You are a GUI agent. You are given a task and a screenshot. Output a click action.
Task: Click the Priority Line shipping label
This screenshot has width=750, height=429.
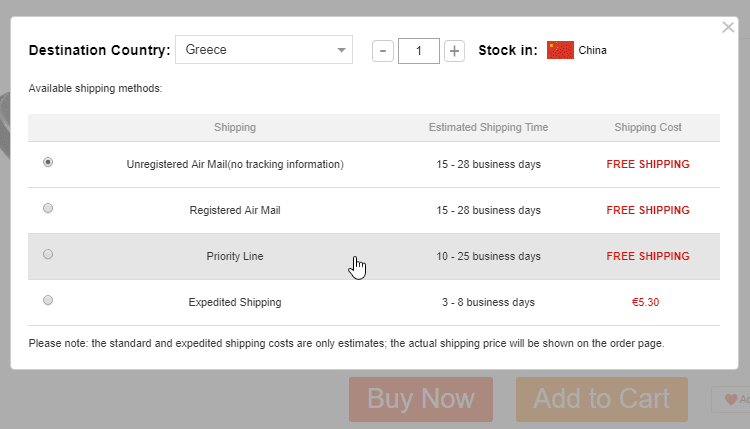pos(234,256)
